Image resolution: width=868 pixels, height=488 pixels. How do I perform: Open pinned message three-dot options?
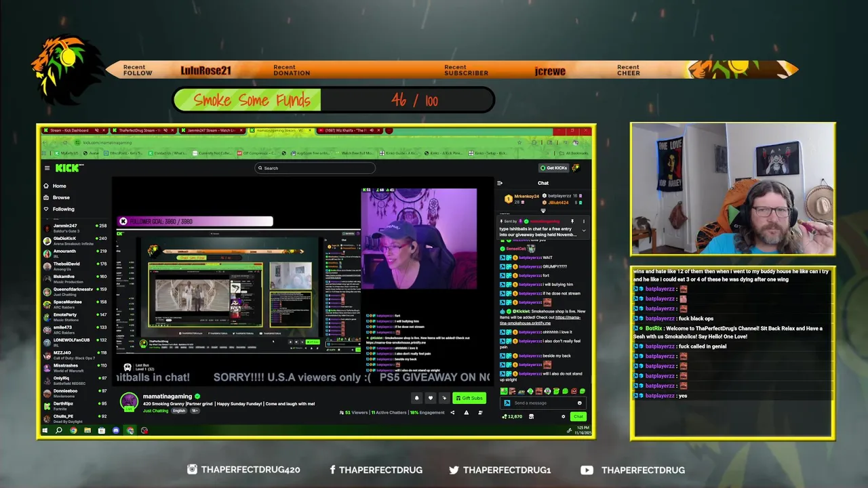pos(584,221)
